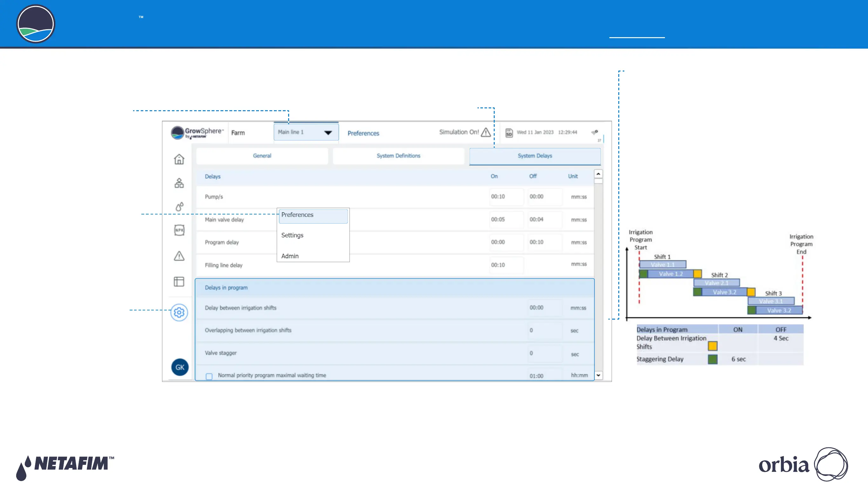Click the scrollbar down arrow

[598, 375]
